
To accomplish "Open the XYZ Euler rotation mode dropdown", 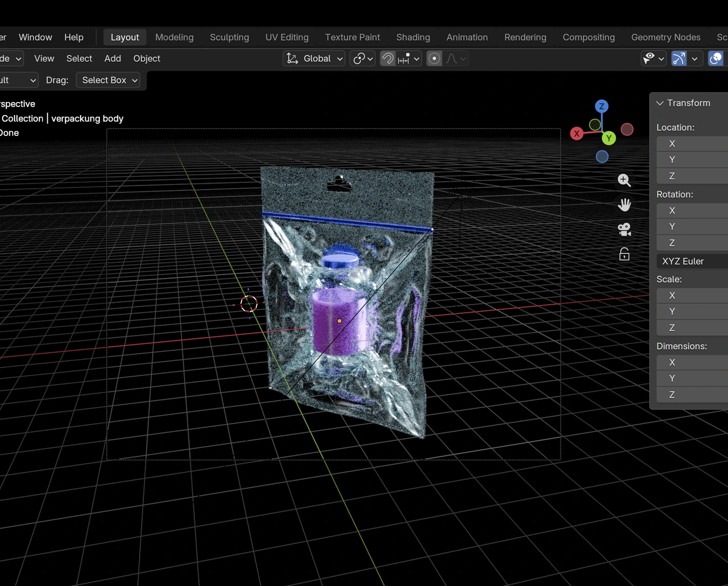I will [692, 261].
